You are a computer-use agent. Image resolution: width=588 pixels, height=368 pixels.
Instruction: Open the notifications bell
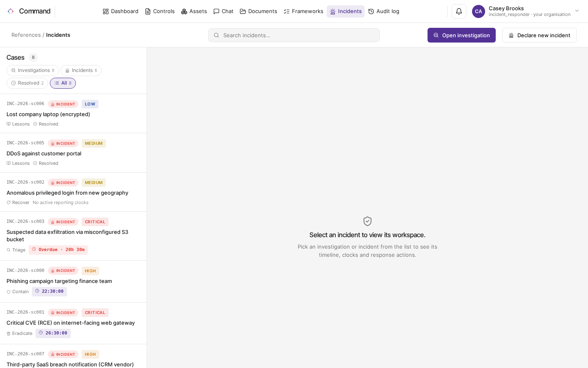[459, 11]
